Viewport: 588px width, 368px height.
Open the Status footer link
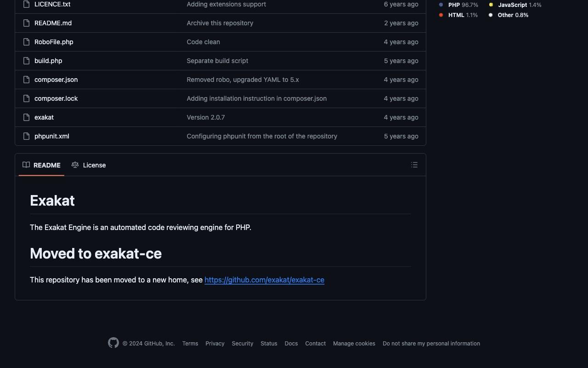(x=269, y=344)
